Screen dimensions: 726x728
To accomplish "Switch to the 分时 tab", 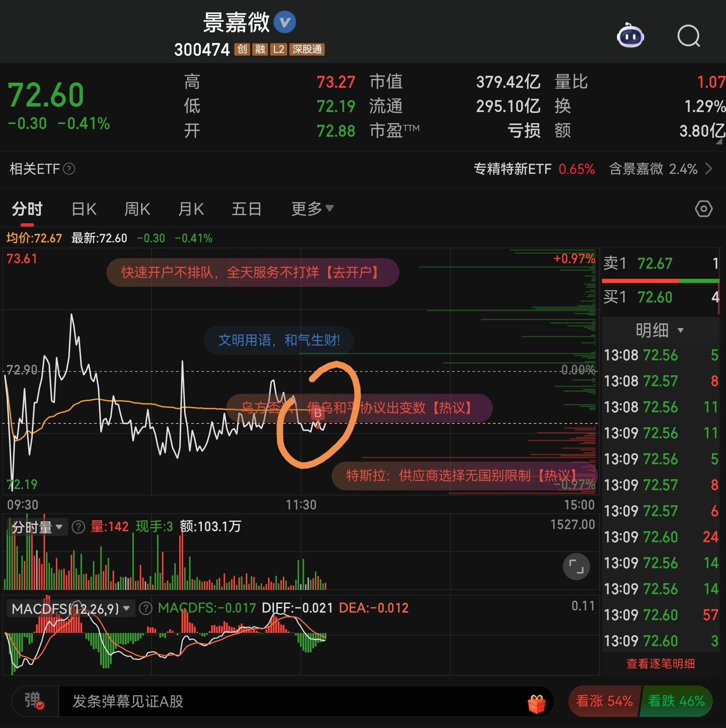I will point(27,209).
